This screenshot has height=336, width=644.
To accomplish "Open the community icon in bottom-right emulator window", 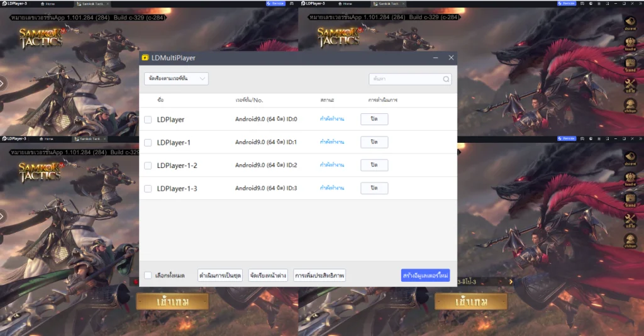I will 630,177.
